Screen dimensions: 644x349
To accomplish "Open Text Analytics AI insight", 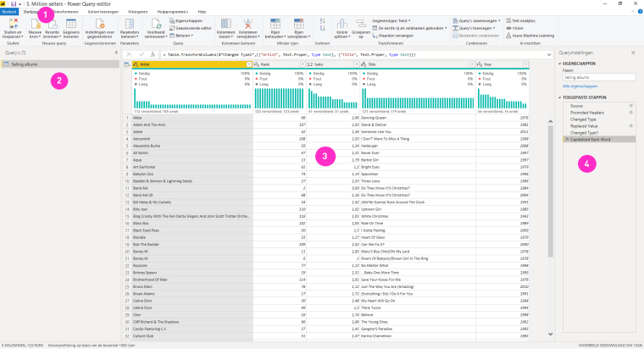I will [x=520, y=20].
